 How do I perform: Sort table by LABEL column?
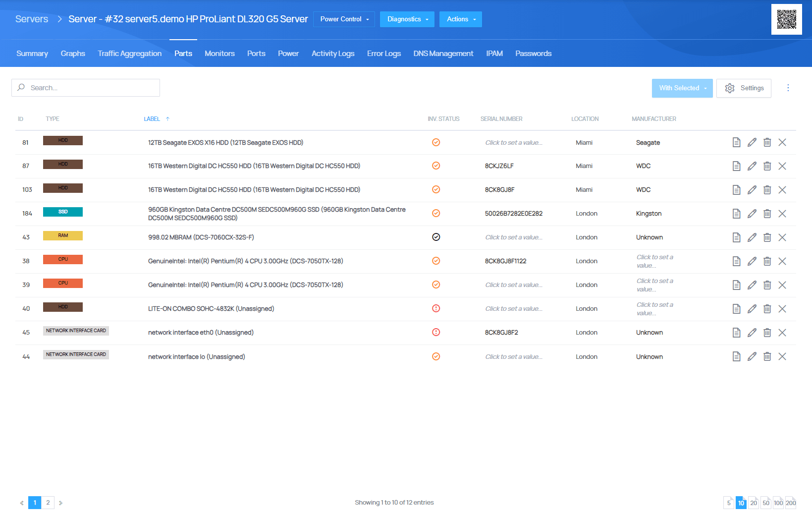(152, 119)
